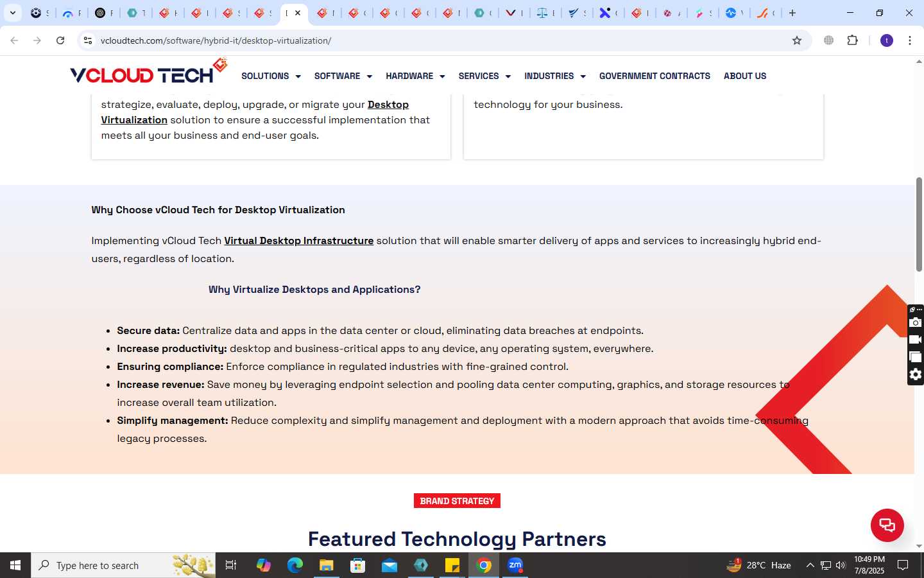Click the screenshot camera icon in side toolbar
The image size is (924, 578).
pyautogui.click(x=916, y=322)
